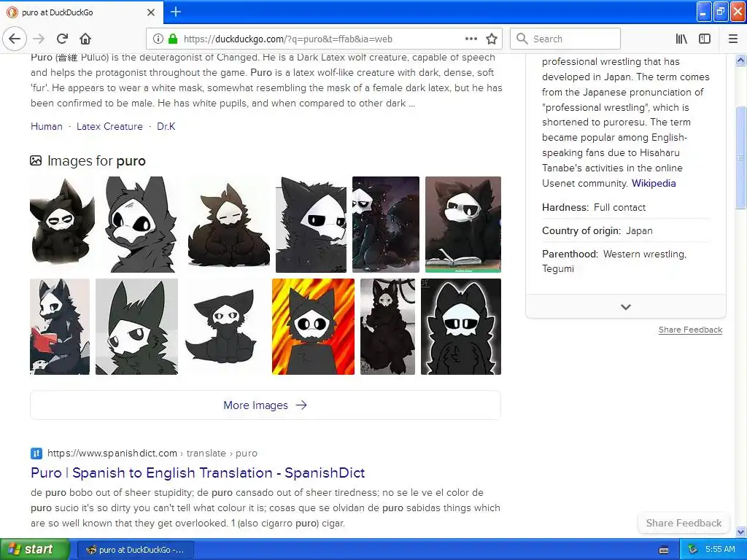Expand the info panel with chevron
The height and width of the screenshot is (560, 747).
click(626, 307)
